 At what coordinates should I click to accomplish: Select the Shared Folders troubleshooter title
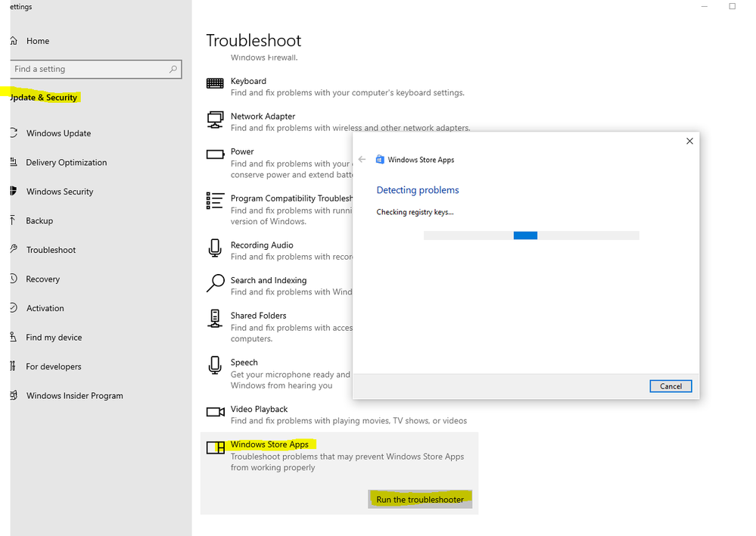tap(258, 316)
